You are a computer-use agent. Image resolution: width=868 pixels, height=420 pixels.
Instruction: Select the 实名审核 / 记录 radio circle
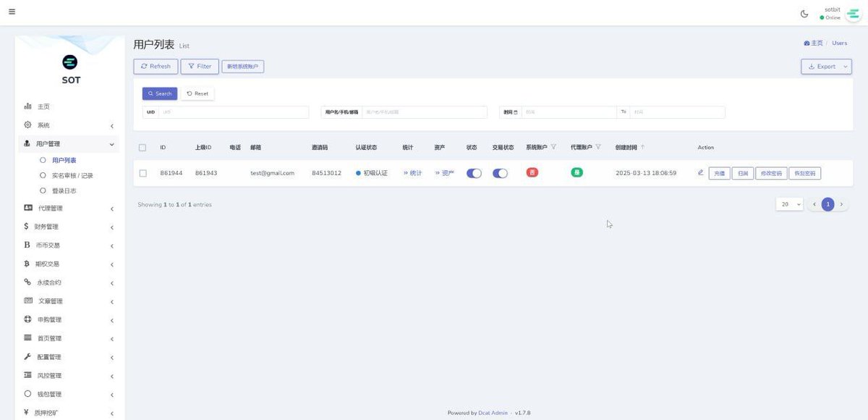pos(43,175)
